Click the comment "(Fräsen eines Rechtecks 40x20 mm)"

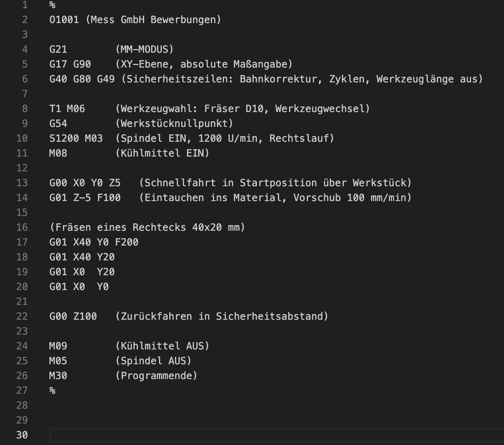click(x=147, y=227)
